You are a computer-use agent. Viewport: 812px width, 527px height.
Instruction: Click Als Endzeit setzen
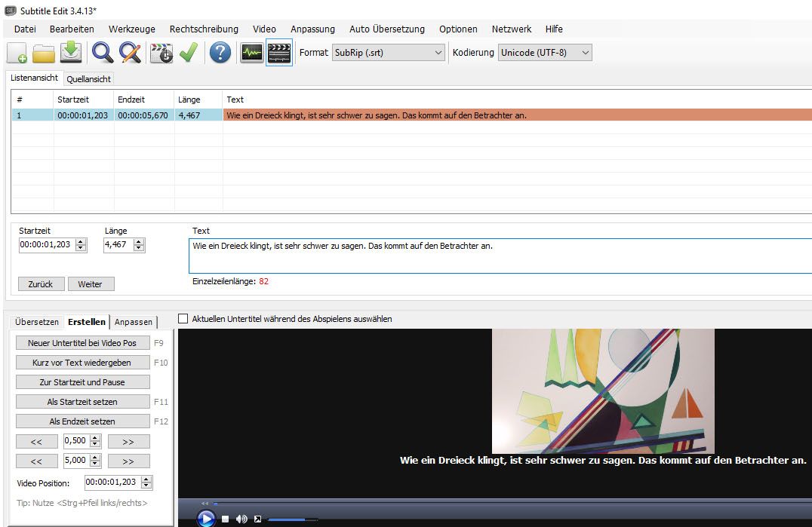pos(83,421)
